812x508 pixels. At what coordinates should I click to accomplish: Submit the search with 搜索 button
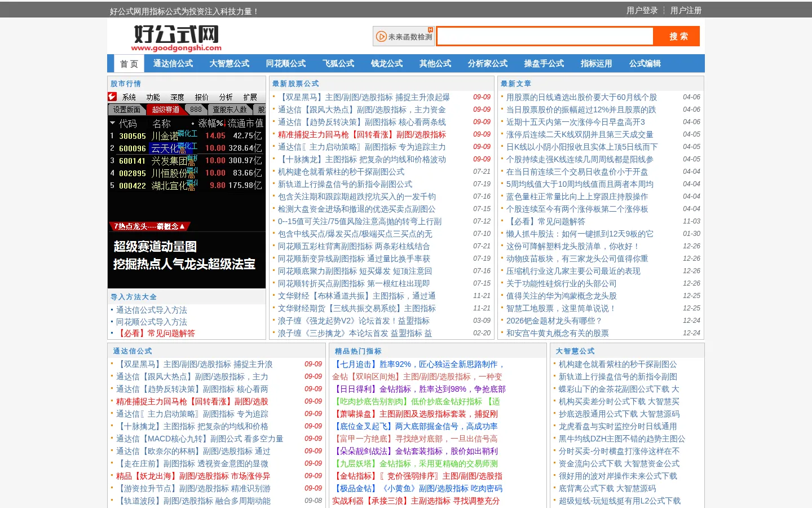pyautogui.click(x=678, y=36)
